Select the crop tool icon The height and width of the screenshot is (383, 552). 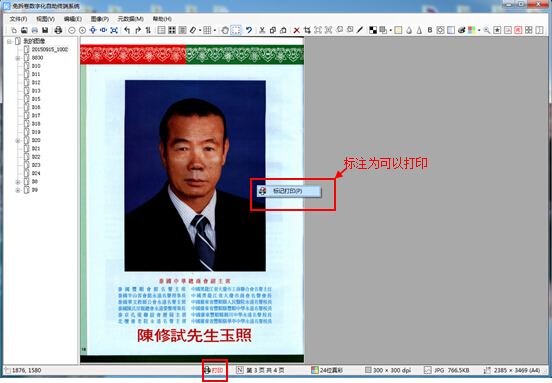tap(307, 31)
